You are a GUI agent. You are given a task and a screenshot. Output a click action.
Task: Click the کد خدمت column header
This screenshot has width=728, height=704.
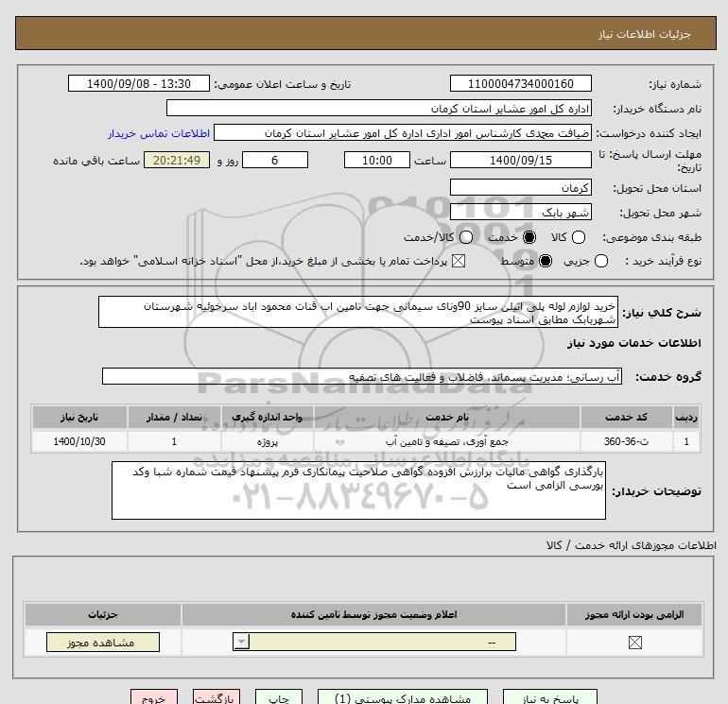point(625,417)
